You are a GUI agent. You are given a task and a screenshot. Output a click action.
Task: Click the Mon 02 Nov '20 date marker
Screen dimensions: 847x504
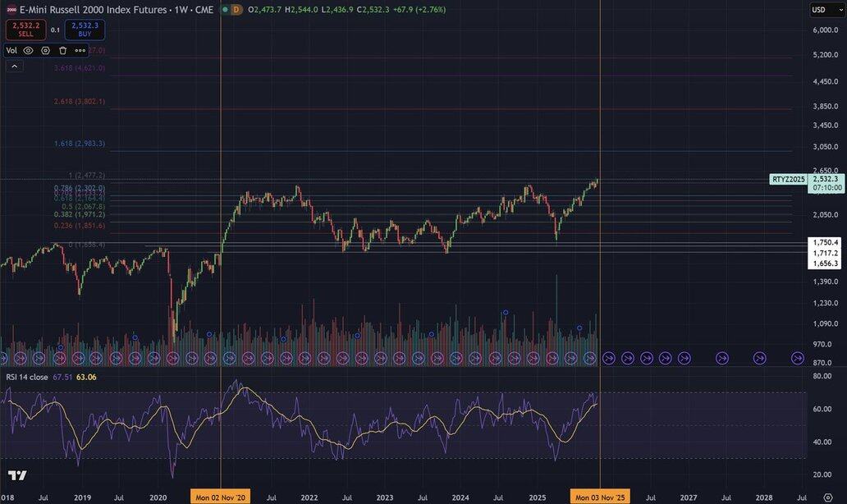[221, 497]
